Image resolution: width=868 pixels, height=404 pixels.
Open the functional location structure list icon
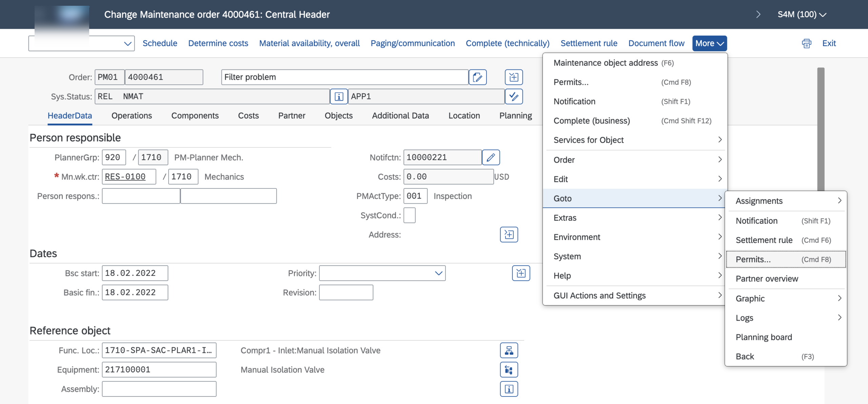(509, 350)
